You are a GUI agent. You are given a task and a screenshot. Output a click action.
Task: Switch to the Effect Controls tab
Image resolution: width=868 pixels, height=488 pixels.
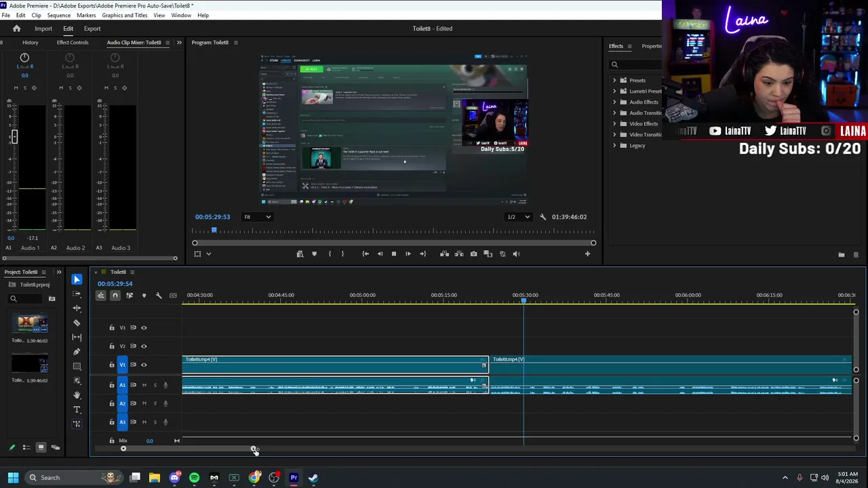click(73, 43)
